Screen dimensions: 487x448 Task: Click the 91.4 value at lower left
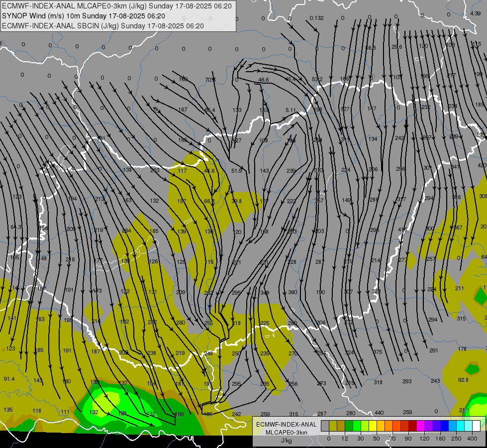[x=9, y=379]
